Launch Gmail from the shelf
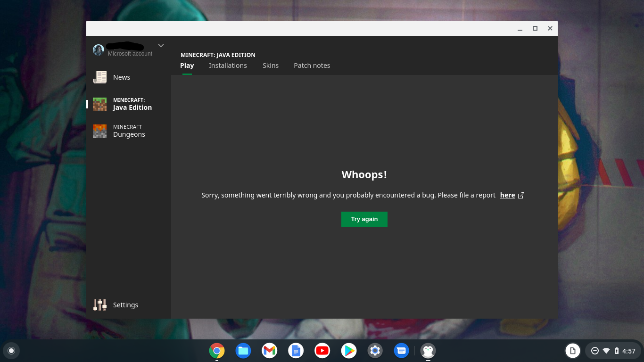This screenshot has width=644, height=362. coord(270,351)
